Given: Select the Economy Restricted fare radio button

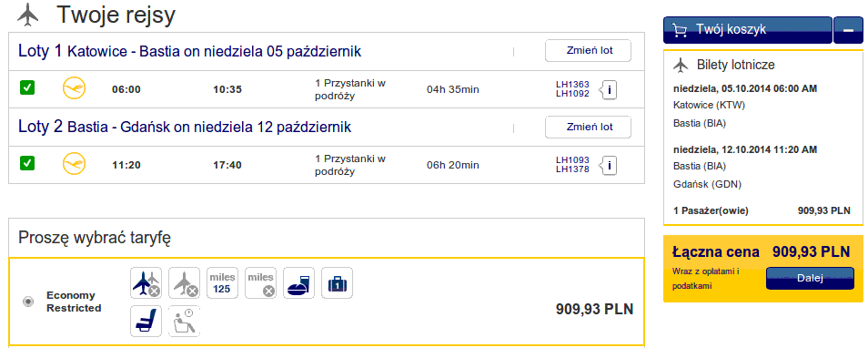Looking at the screenshot, I should (28, 302).
